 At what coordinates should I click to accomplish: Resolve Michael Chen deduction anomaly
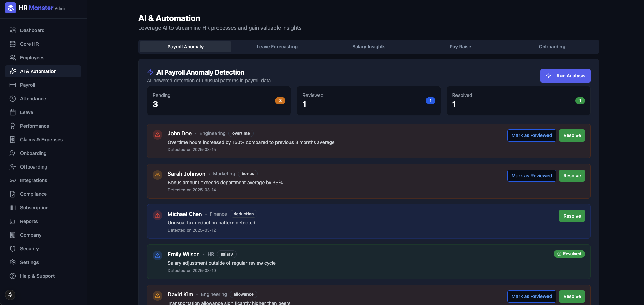click(x=572, y=216)
